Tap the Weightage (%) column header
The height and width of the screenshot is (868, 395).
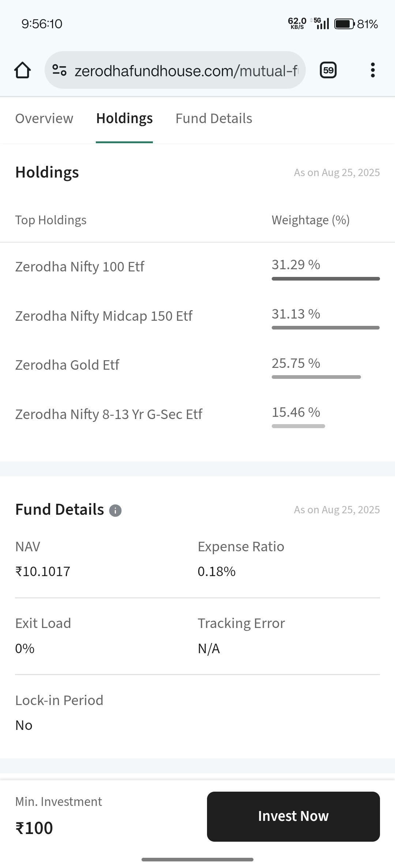[x=311, y=220]
